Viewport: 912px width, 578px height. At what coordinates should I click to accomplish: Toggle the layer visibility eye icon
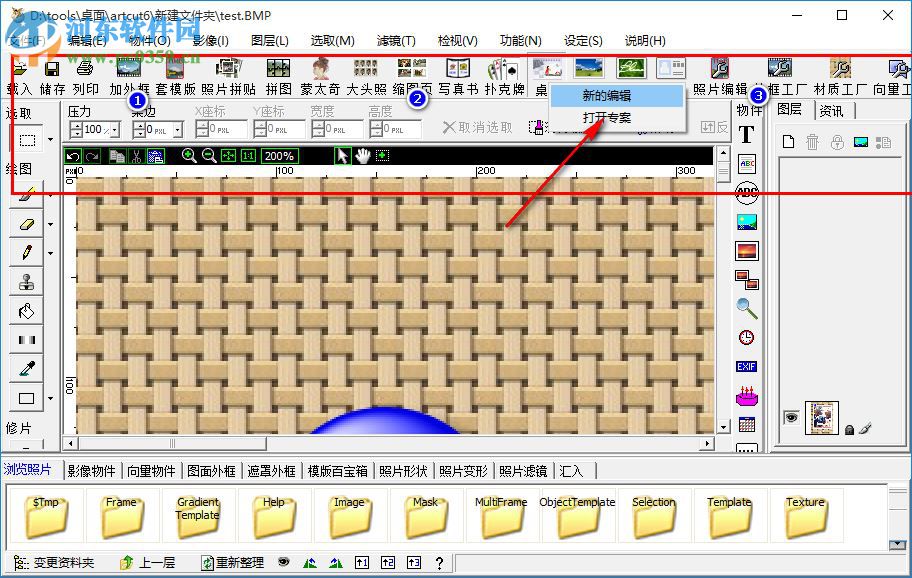coord(790,417)
